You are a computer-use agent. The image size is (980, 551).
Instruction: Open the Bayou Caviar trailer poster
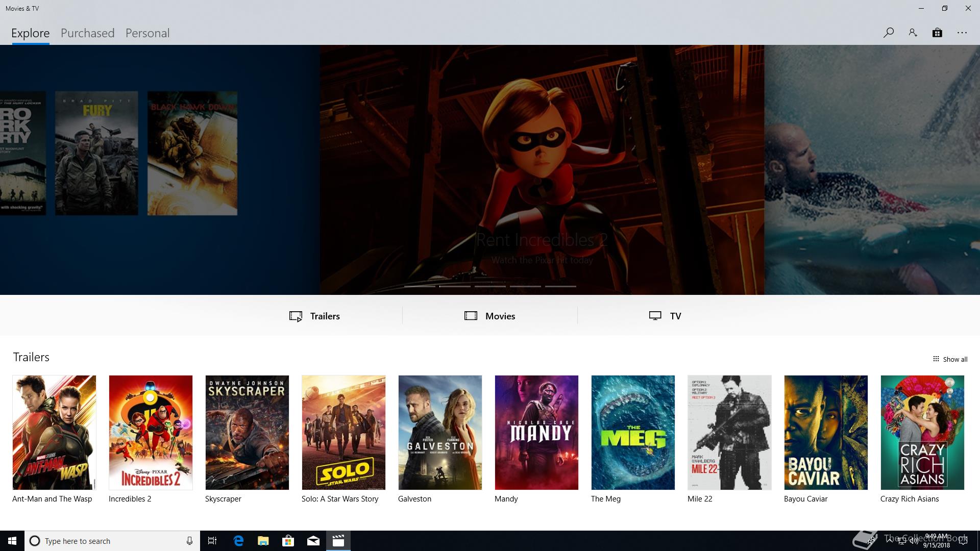click(826, 433)
